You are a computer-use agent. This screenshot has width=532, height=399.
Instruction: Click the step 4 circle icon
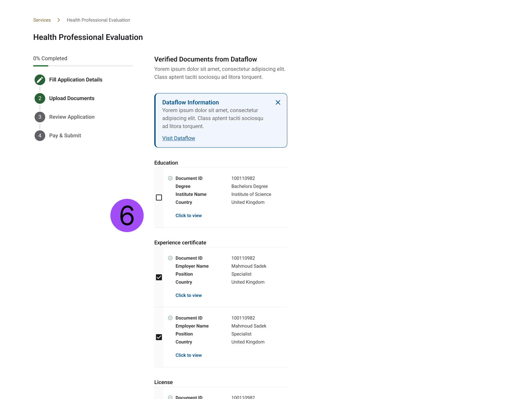click(x=40, y=136)
